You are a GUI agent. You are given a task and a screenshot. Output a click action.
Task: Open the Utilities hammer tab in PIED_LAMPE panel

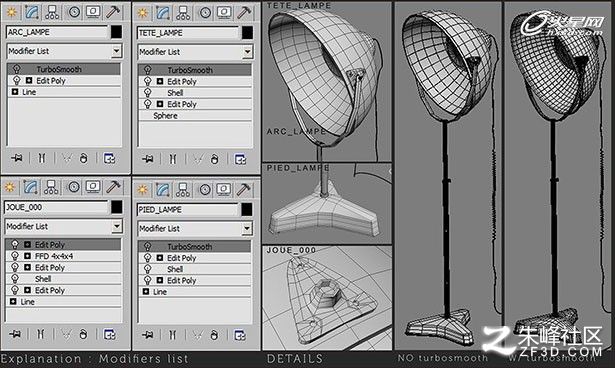click(243, 190)
